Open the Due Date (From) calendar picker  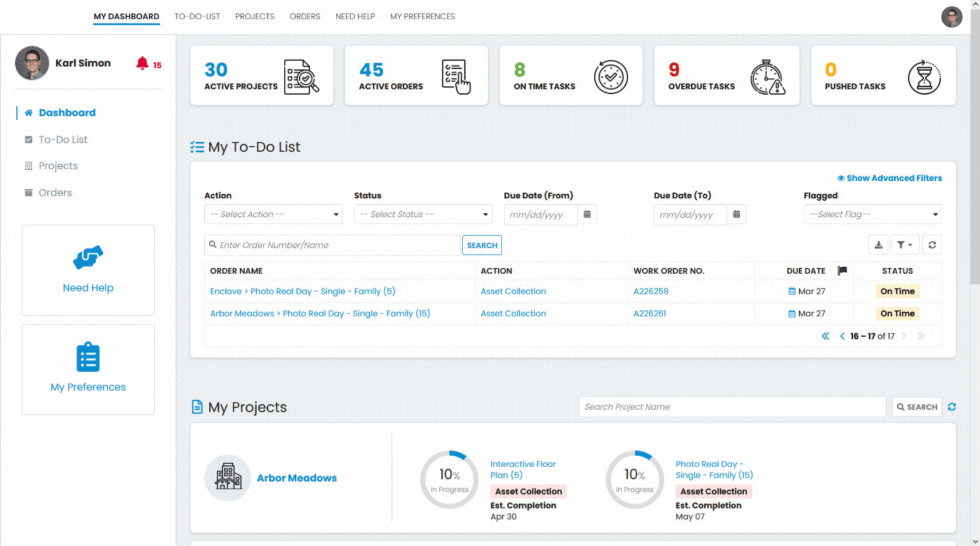pyautogui.click(x=587, y=214)
